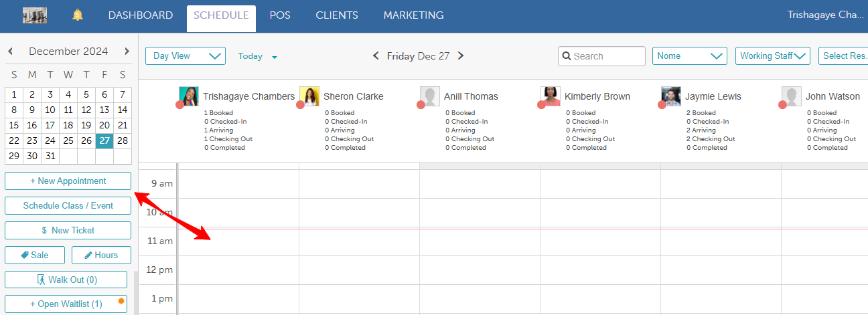
Task: Click the Sale tag button
Action: pyautogui.click(x=35, y=255)
